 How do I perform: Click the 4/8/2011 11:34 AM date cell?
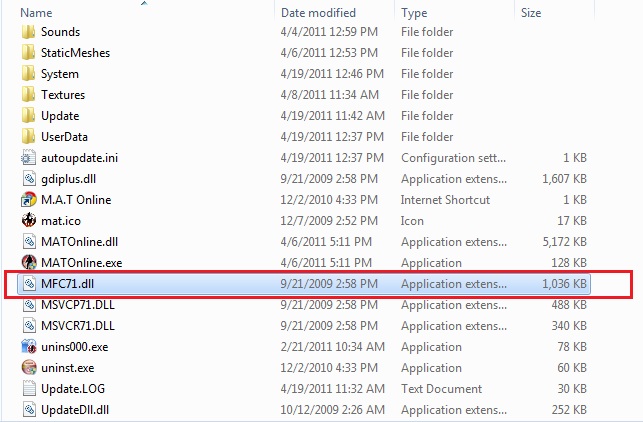[330, 95]
